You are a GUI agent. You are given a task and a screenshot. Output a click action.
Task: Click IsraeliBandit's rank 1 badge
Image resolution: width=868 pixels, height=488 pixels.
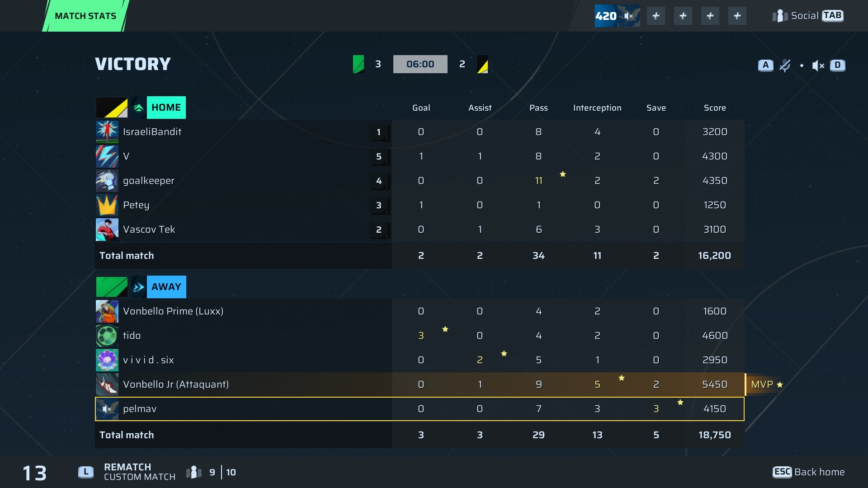point(379,132)
